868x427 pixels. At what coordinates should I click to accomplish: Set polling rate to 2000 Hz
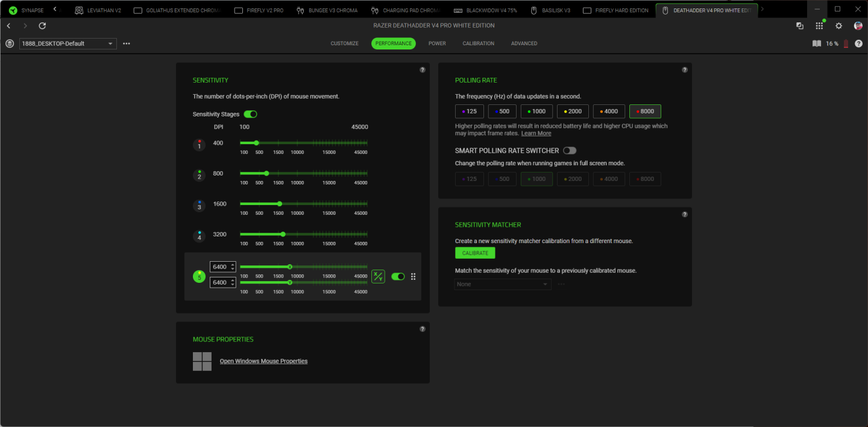[573, 111]
